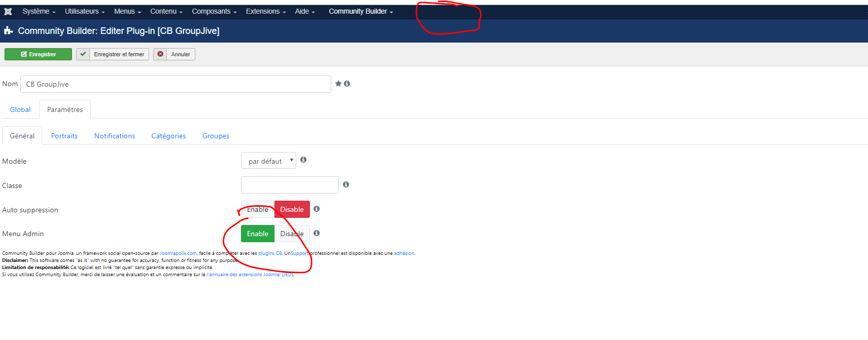Expand the Extensions menu
Image resolution: width=868 pixels, height=340 pixels.
[x=266, y=11]
